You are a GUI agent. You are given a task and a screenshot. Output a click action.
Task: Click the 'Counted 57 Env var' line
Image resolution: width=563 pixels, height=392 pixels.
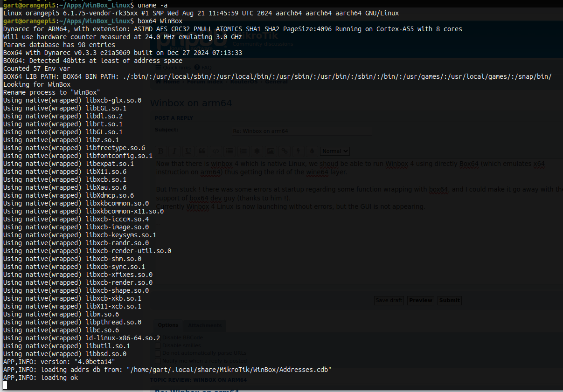point(37,69)
